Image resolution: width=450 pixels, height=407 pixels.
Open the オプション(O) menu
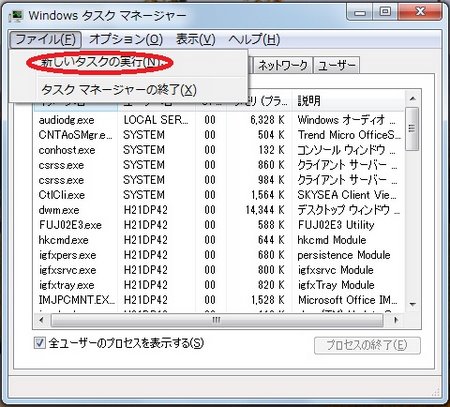pyautogui.click(x=126, y=40)
